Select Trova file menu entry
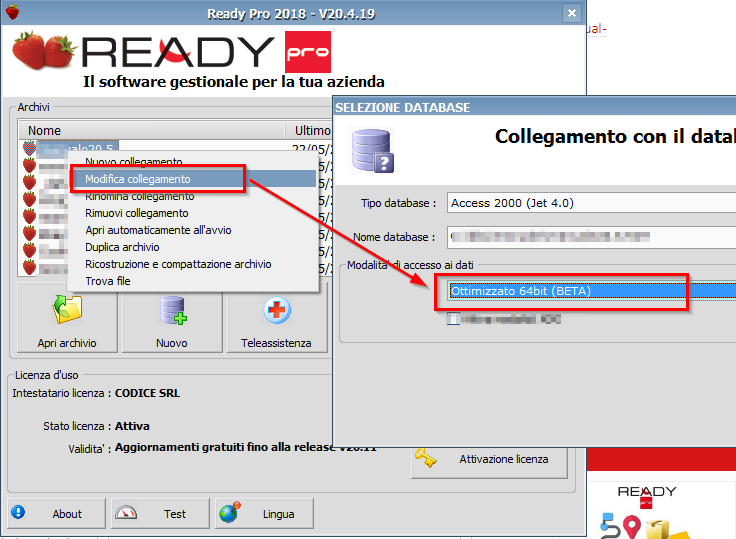 [193, 281]
